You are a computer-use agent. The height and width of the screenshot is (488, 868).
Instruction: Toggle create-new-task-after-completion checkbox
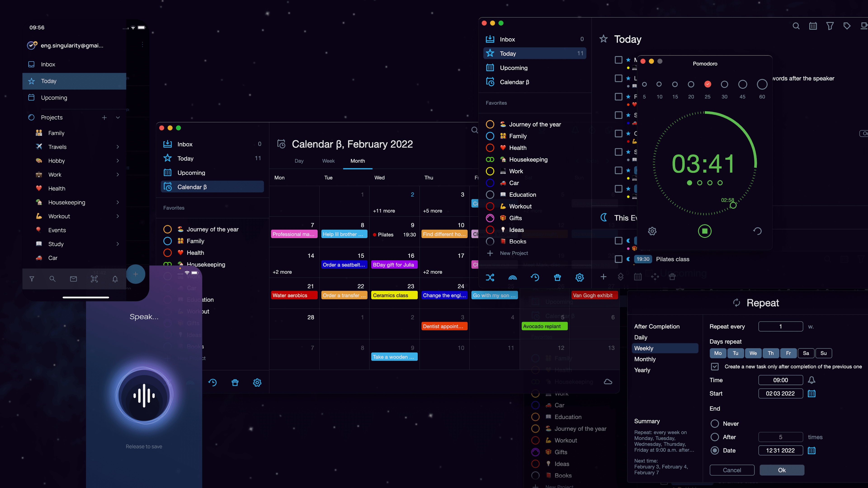715,366
